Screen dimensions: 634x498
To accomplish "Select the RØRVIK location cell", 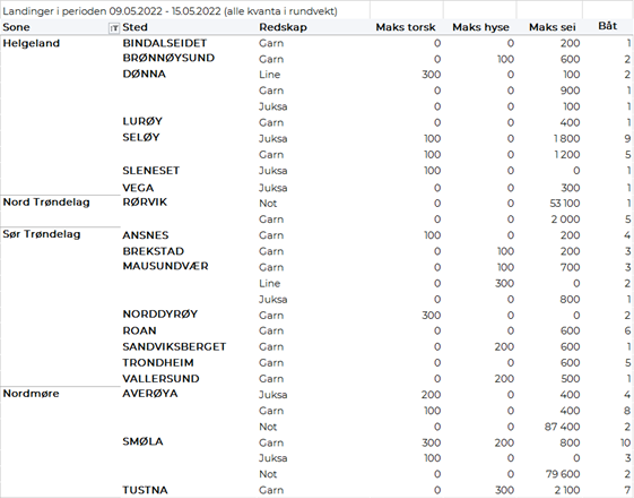I will click(x=144, y=202).
